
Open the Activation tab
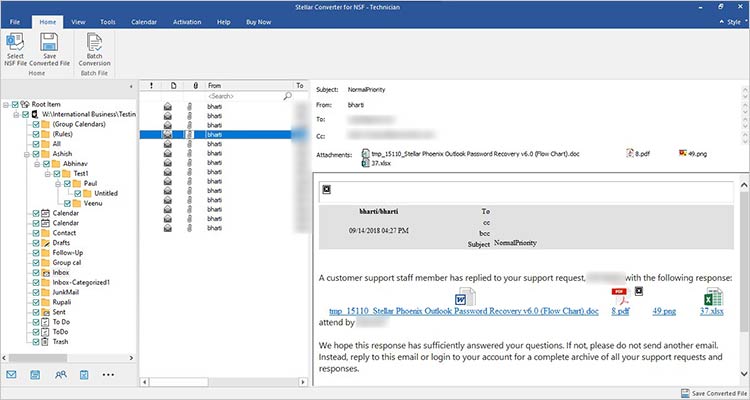(x=187, y=22)
